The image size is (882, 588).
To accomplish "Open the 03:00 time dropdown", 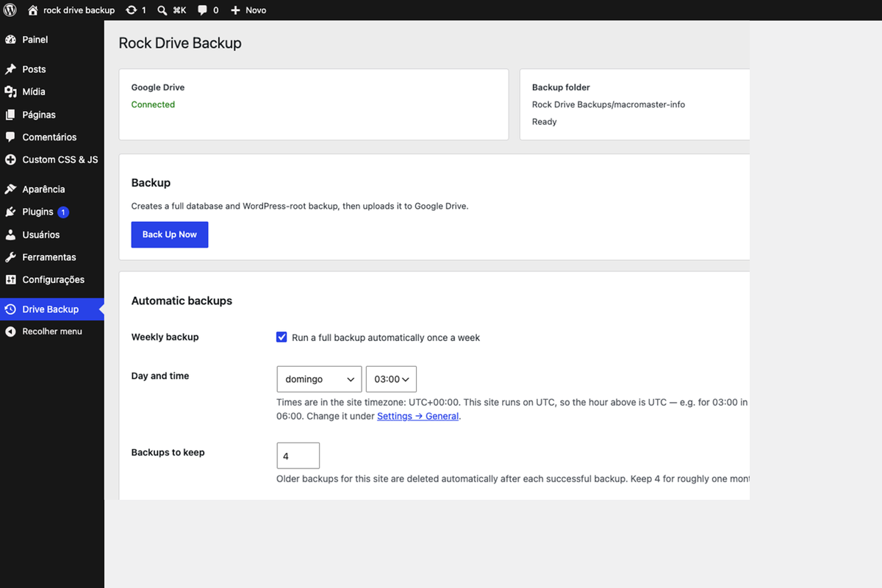I will click(x=391, y=379).
